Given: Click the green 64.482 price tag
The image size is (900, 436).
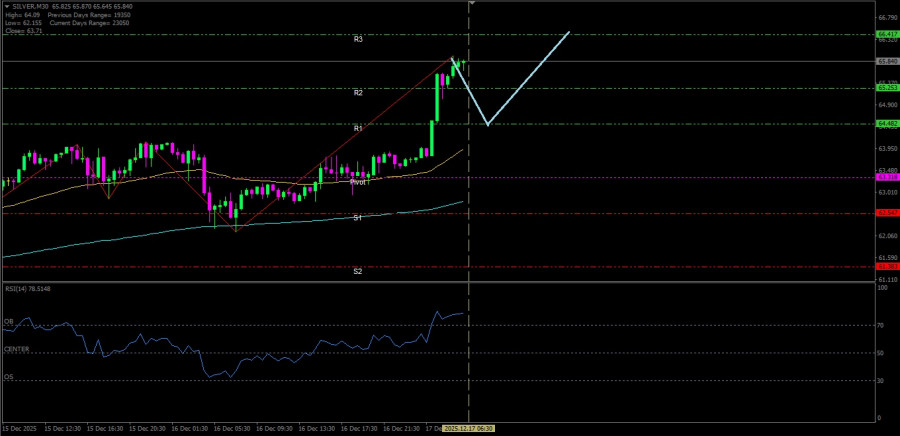Looking at the screenshot, I should coord(887,123).
